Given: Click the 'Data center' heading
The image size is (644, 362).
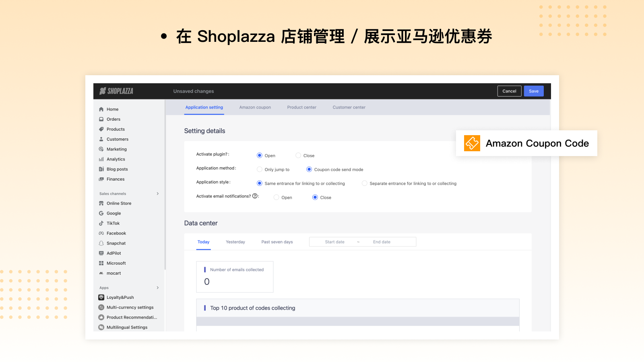Looking at the screenshot, I should click(x=201, y=223).
